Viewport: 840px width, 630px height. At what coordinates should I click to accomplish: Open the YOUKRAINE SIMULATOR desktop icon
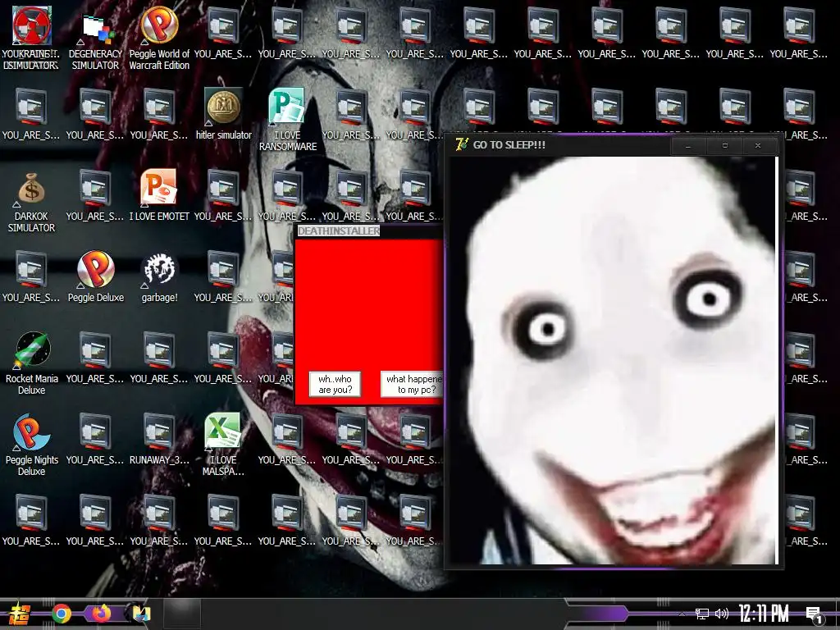[x=32, y=38]
